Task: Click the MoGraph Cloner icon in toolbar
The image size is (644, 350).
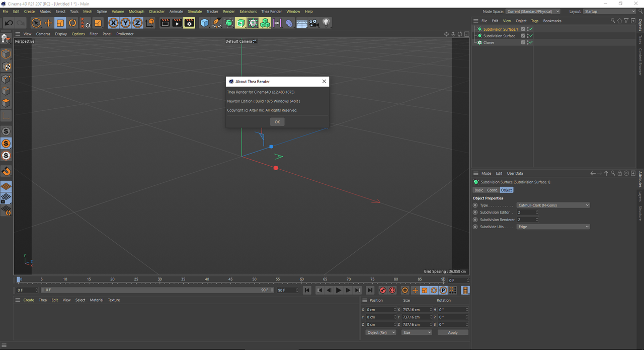Action: click(253, 23)
